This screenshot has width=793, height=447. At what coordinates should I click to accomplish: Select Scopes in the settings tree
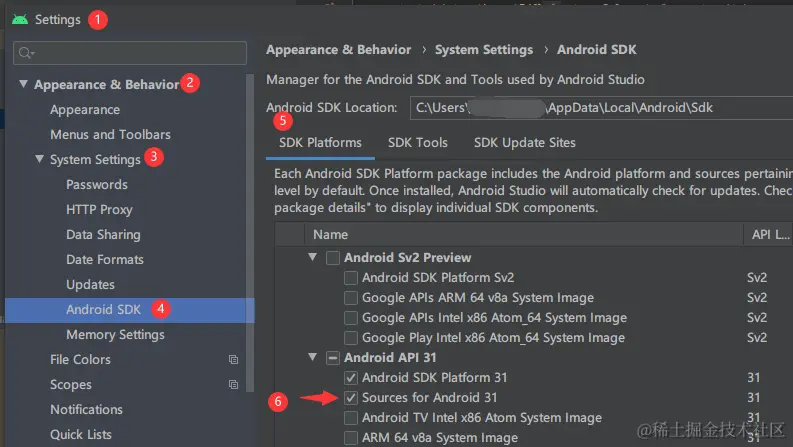click(x=71, y=385)
